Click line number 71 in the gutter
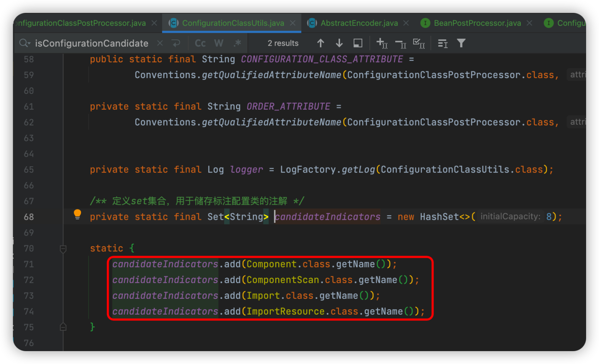The width and height of the screenshot is (599, 364). tap(29, 264)
